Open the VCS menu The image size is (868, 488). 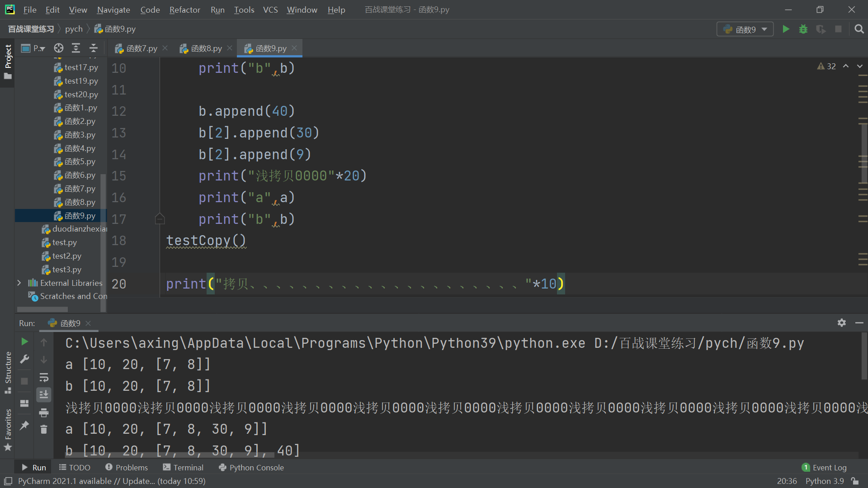[x=270, y=9]
